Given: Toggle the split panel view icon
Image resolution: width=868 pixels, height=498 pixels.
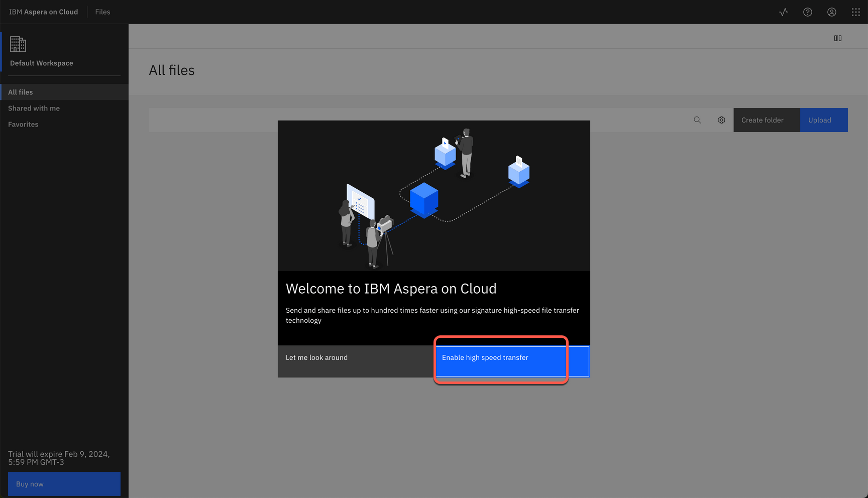Looking at the screenshot, I should (837, 38).
